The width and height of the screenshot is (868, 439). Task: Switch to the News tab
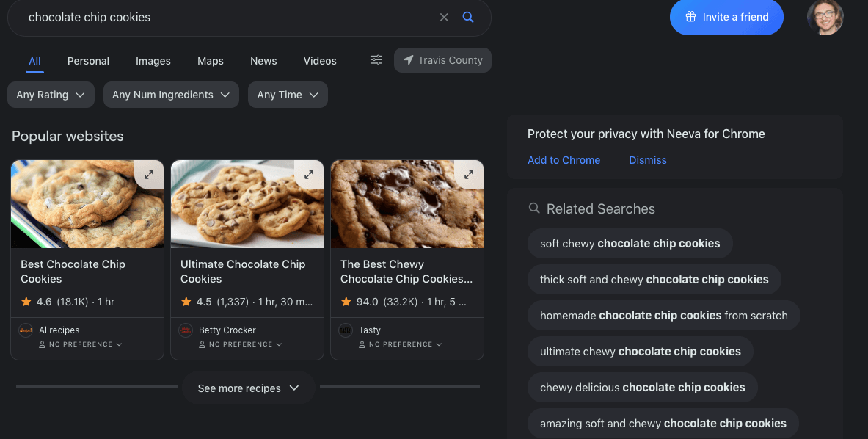pyautogui.click(x=263, y=61)
